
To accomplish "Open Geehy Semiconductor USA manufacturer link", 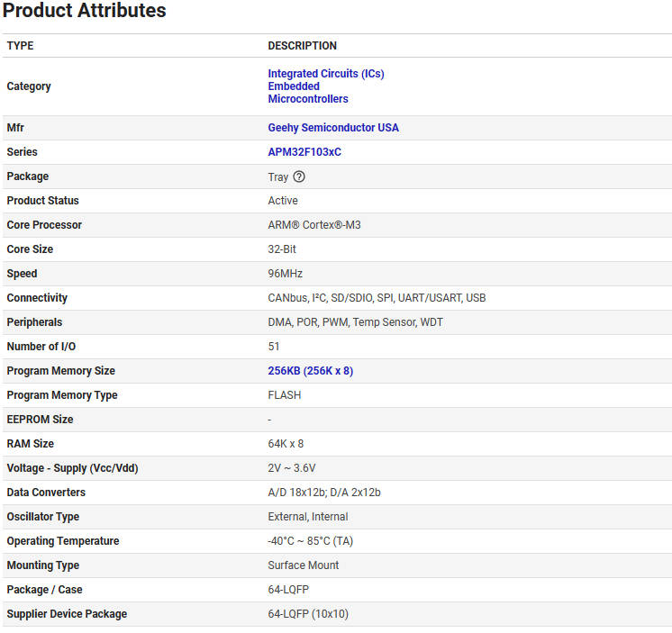I will [332, 128].
